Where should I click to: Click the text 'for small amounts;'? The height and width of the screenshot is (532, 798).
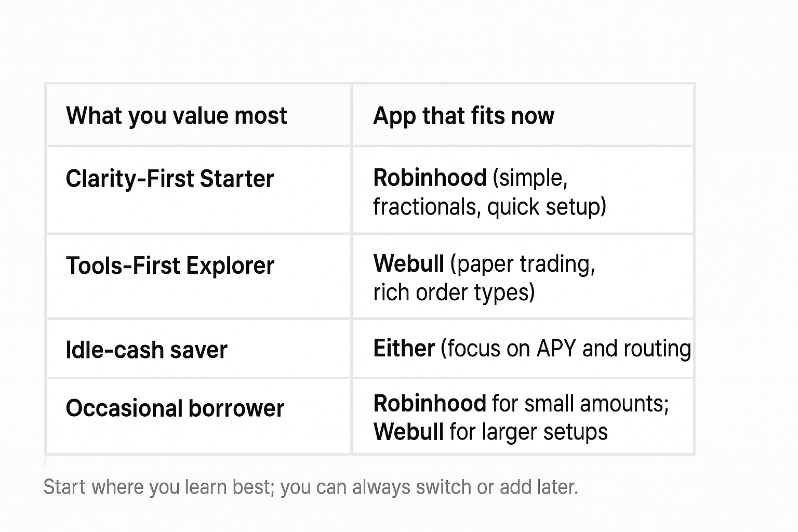coord(580,404)
